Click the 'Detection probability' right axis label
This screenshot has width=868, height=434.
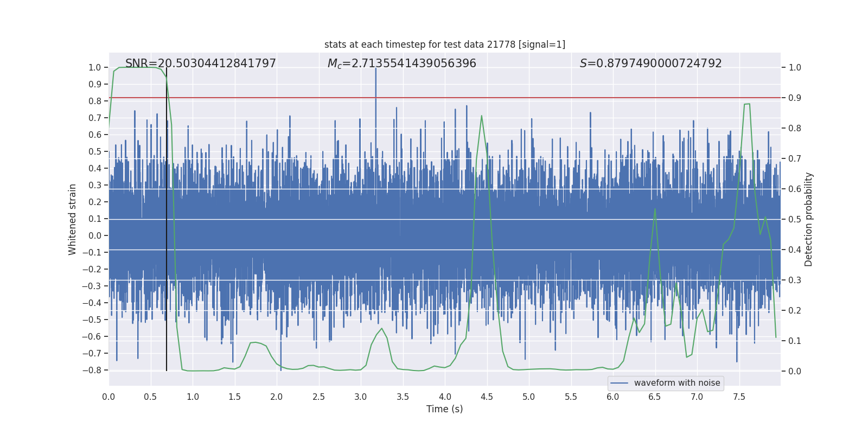[808, 219]
